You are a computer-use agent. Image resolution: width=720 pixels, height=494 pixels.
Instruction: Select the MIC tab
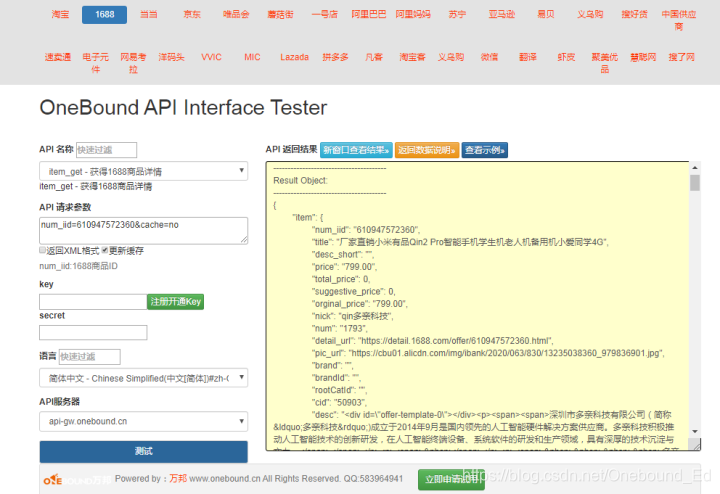252,57
